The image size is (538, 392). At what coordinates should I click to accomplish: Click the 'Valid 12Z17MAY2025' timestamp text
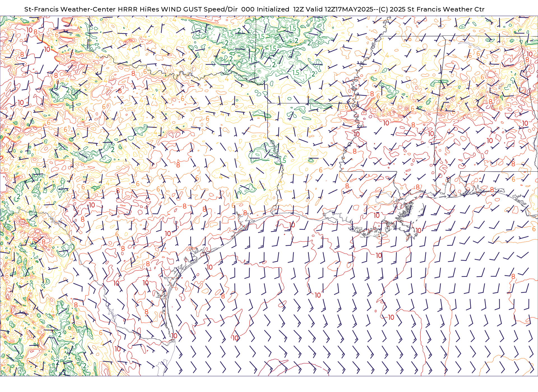340,9
